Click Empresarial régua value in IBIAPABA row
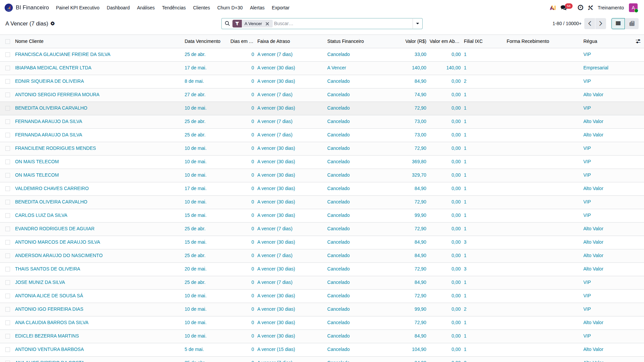Viewport: 644px width, 362px height. [x=596, y=68]
